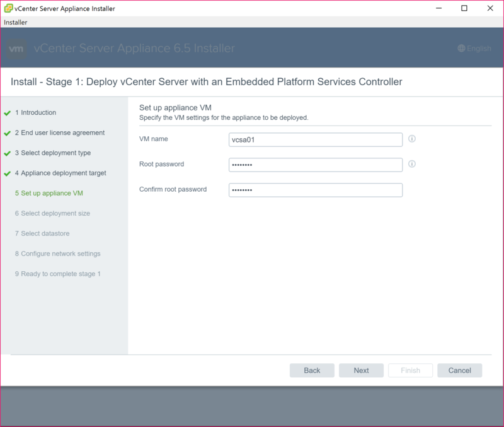Click the checkmark beside Appliance deployment target
504x427 pixels.
click(x=8, y=173)
